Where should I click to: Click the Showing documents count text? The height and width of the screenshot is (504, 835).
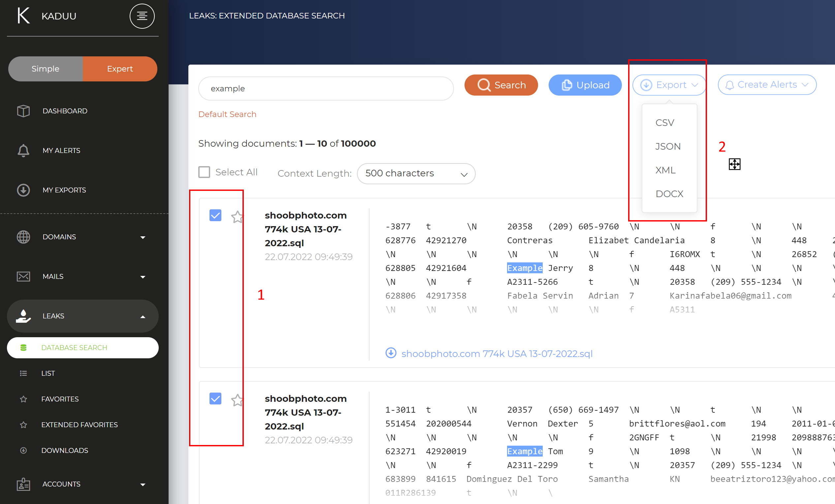(287, 143)
